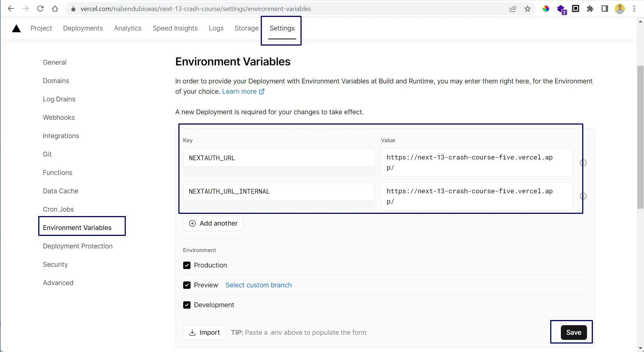Open Deployment Protection in sidebar

pos(78,246)
